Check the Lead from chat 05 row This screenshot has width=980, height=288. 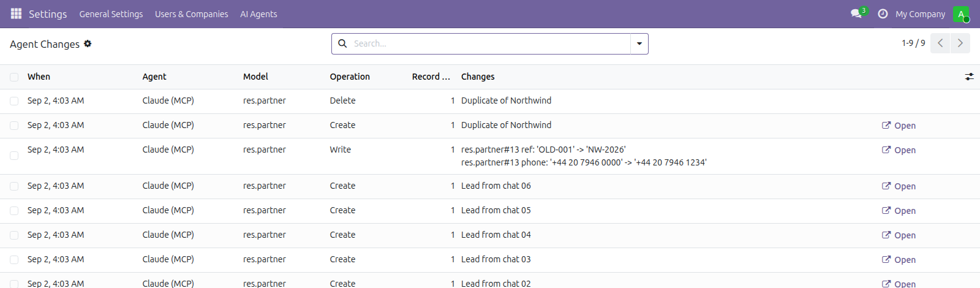point(14,211)
